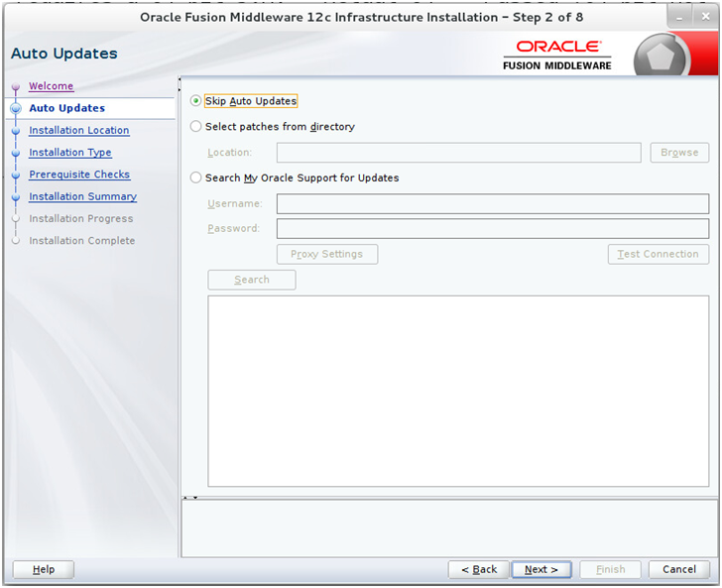The width and height of the screenshot is (722, 588).
Task: Select Auto Updates step in sidebar
Action: (67, 108)
